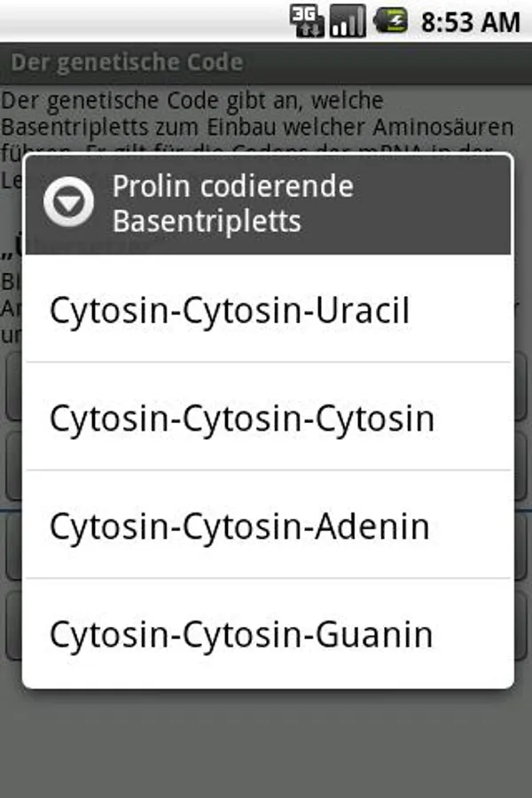Click the "Der genetische Code" title bar
532x798 pixels.
[127, 63]
